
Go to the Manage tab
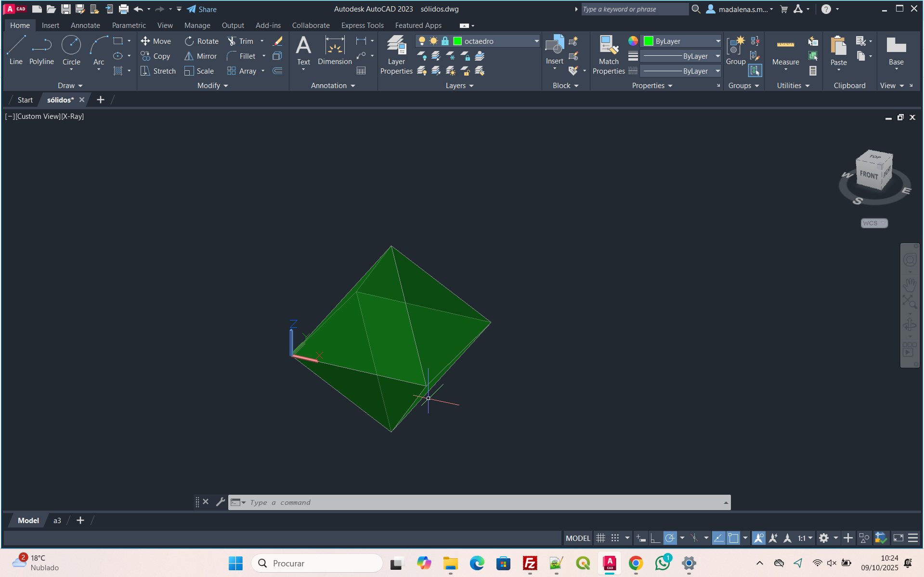click(197, 26)
